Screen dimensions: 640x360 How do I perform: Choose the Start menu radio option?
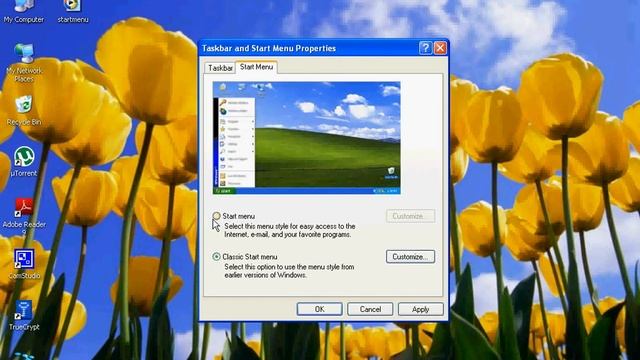pos(216,216)
